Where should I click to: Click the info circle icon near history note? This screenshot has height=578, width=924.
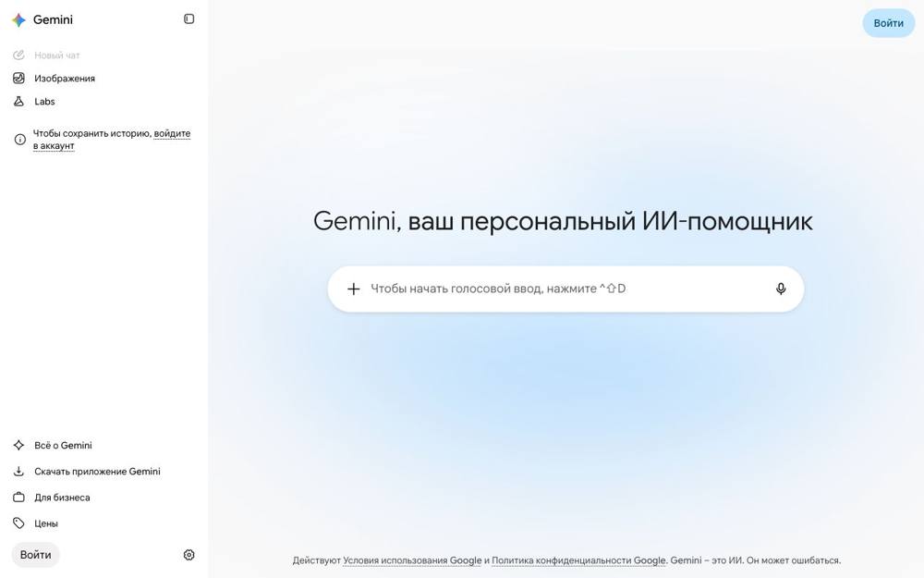(20, 140)
